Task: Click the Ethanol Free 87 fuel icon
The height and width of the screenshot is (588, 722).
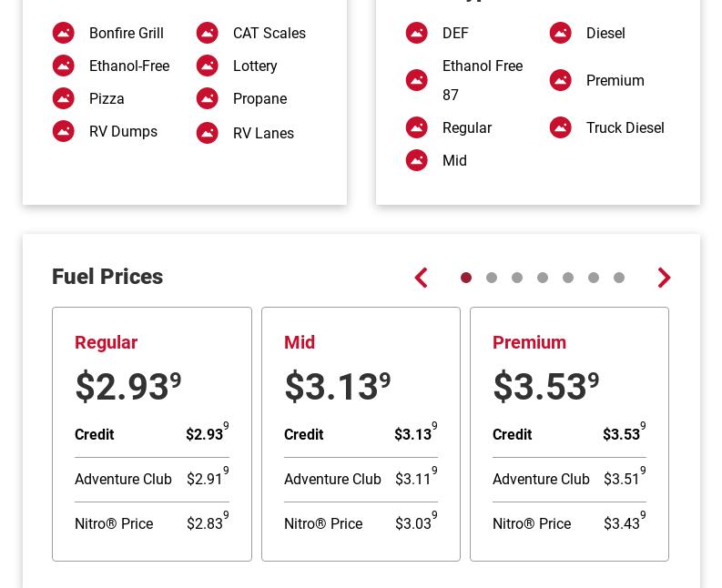Action: click(417, 80)
